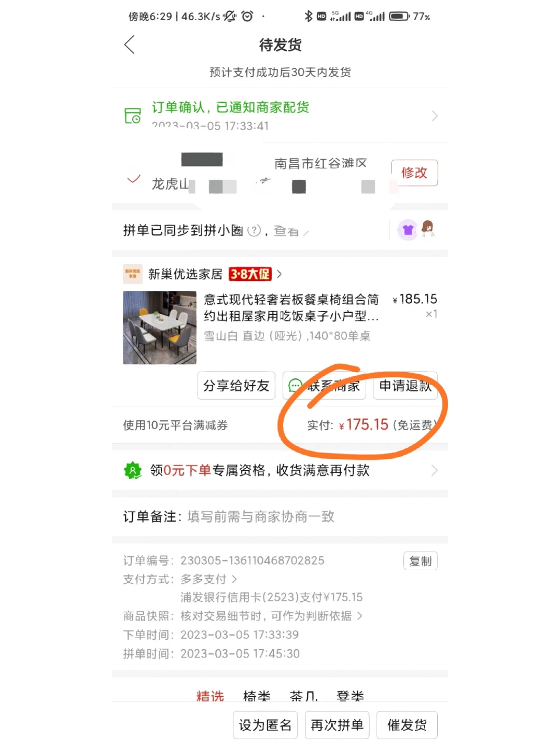Tap the 3·8大促 promotion badge
This screenshot has height=746, width=560.
pyautogui.click(x=250, y=274)
